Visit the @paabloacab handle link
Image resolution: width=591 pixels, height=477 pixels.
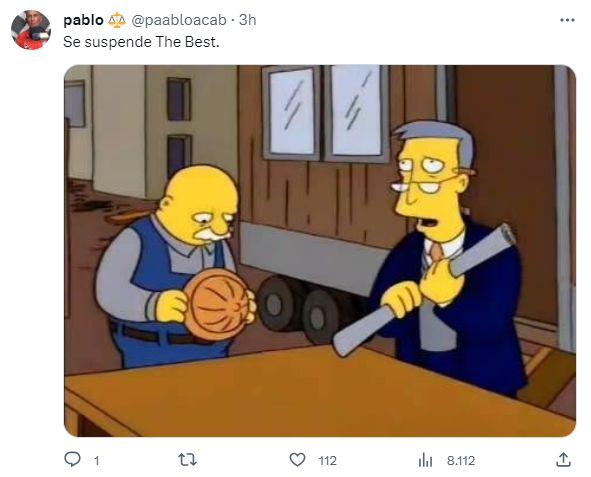coord(179,20)
